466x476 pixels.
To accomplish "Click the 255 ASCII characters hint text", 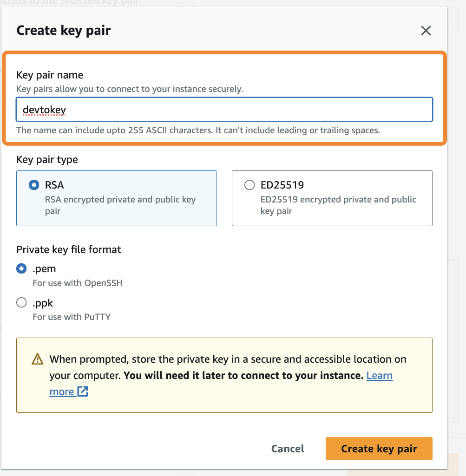I will point(198,130).
